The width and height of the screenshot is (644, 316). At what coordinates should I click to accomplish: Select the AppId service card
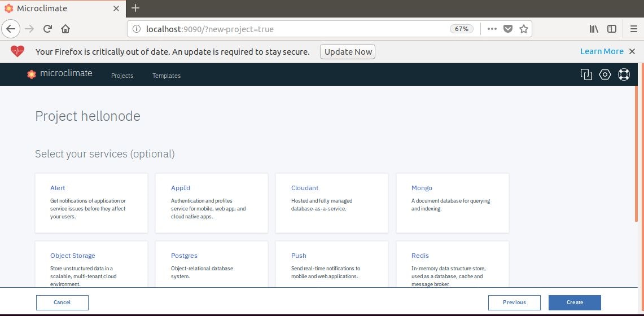212,203
